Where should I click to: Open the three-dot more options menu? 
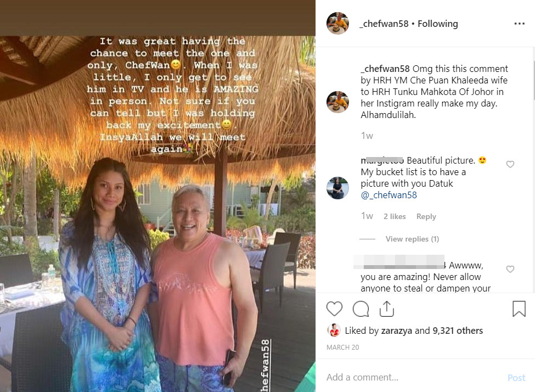[519, 24]
